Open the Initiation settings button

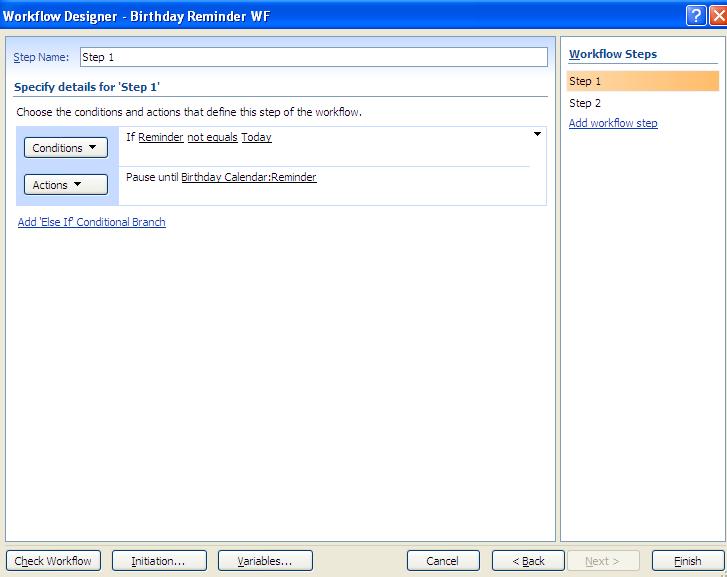(x=159, y=561)
